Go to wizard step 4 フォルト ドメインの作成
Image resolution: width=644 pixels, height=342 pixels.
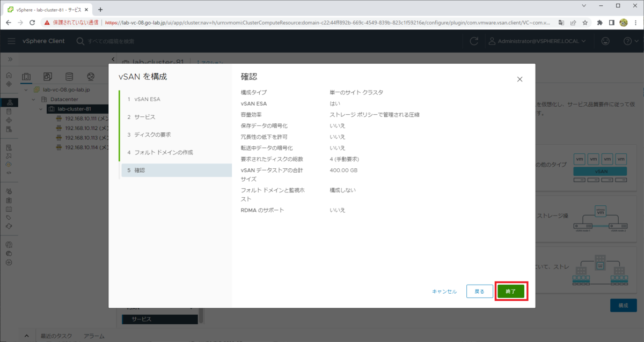[177, 152]
